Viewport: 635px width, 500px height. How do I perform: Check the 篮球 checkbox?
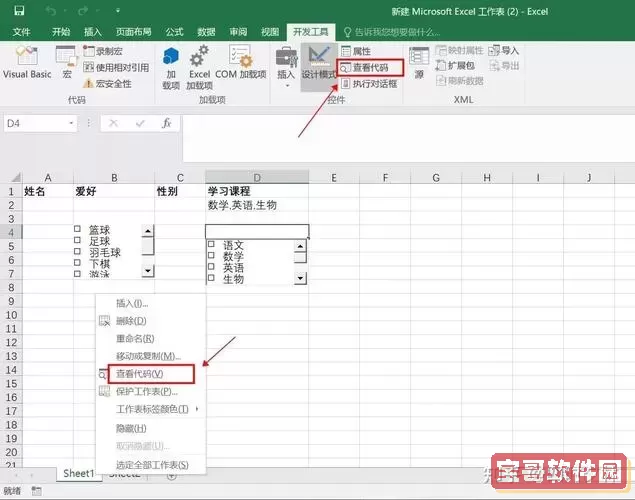coord(77,229)
